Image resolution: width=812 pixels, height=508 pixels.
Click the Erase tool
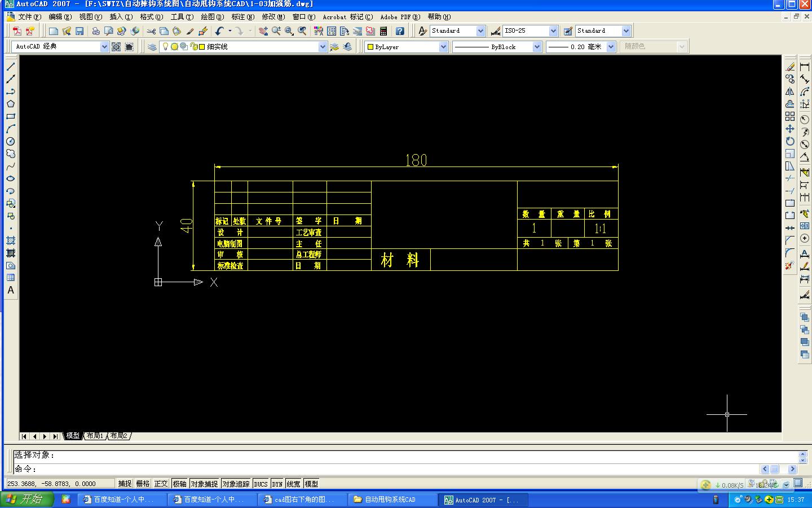790,67
